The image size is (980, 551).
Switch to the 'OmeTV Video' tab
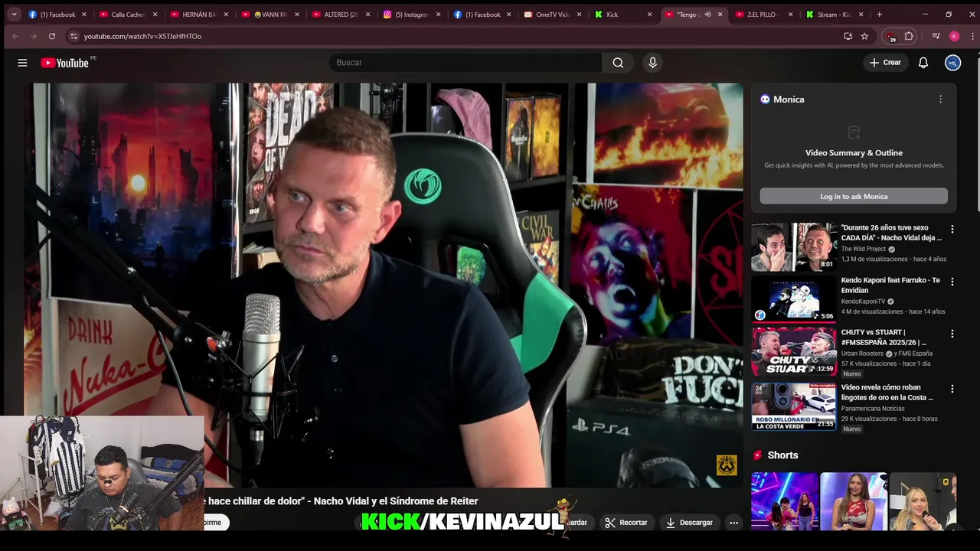tap(553, 15)
